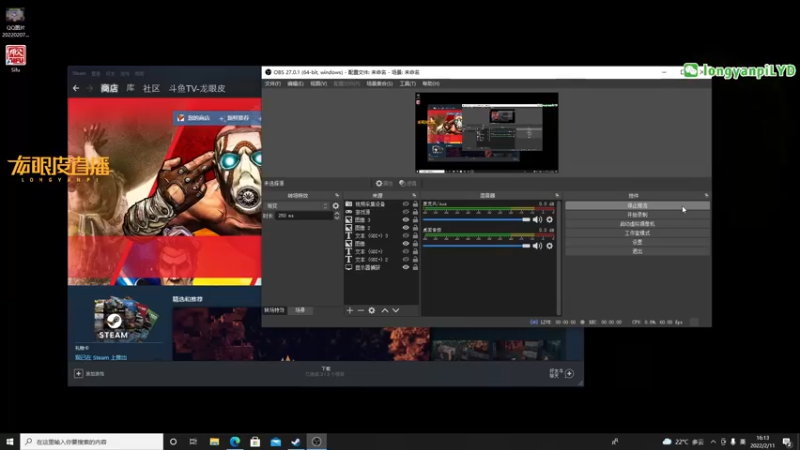Click the 退出 button in OBS controls
This screenshot has height=450, width=800.
point(637,252)
